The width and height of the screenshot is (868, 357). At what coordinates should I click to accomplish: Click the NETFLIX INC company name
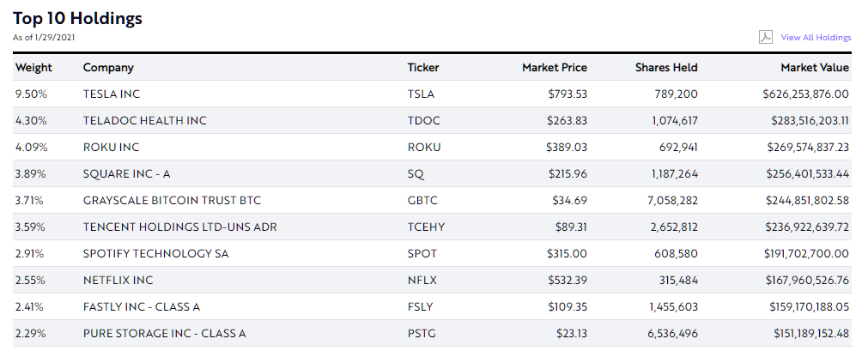pyautogui.click(x=118, y=281)
